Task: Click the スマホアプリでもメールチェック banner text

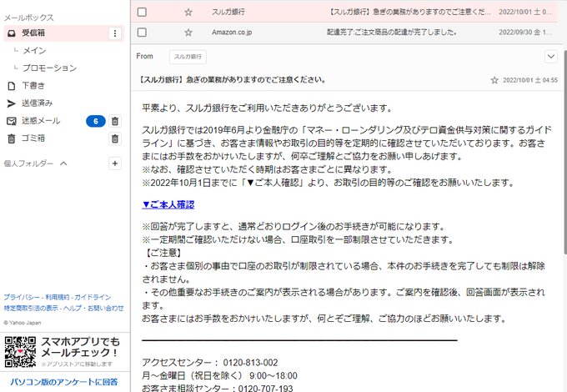Action: pos(80,347)
